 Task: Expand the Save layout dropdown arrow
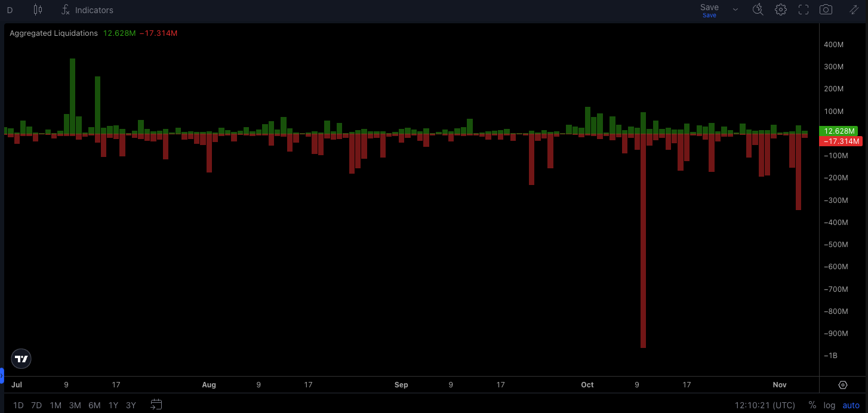pyautogui.click(x=735, y=10)
